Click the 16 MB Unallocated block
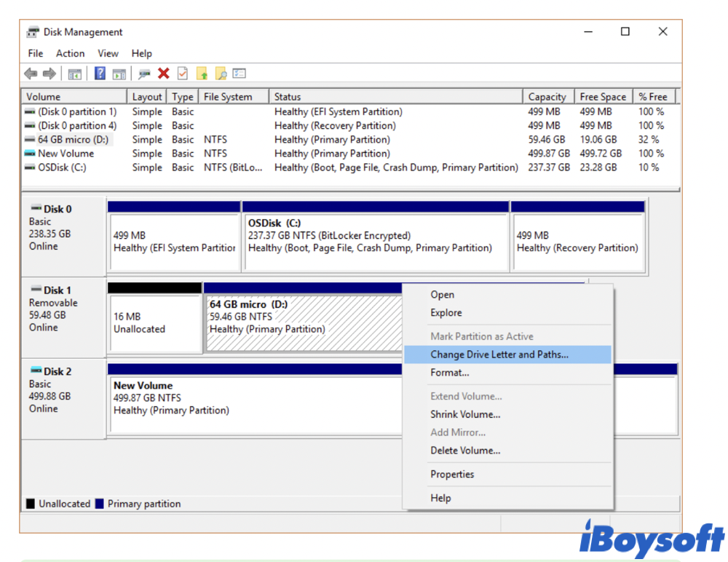728x562 pixels. [x=154, y=324]
